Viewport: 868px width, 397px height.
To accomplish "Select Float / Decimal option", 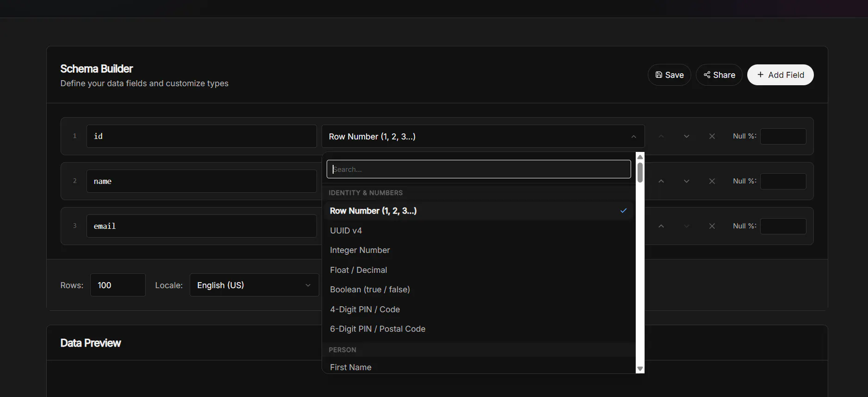I will tap(478, 270).
